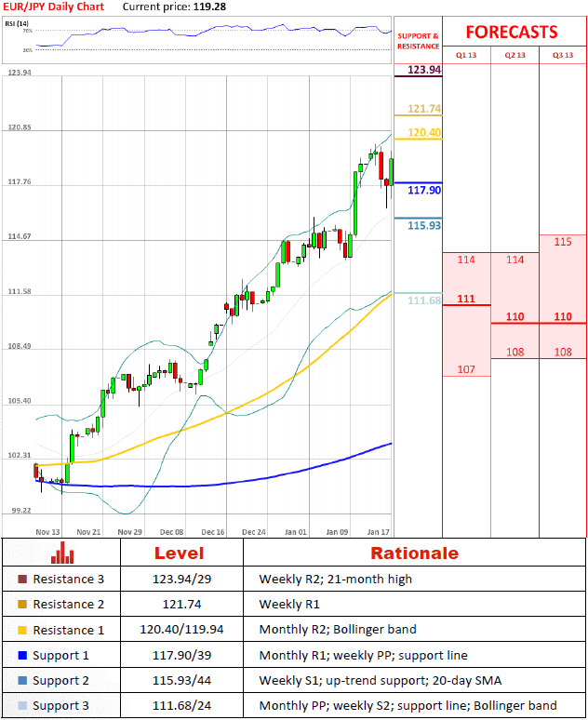Image resolution: width=588 pixels, height=720 pixels.
Task: Click the Q1 13 low forecast 107
Action: pos(466,369)
